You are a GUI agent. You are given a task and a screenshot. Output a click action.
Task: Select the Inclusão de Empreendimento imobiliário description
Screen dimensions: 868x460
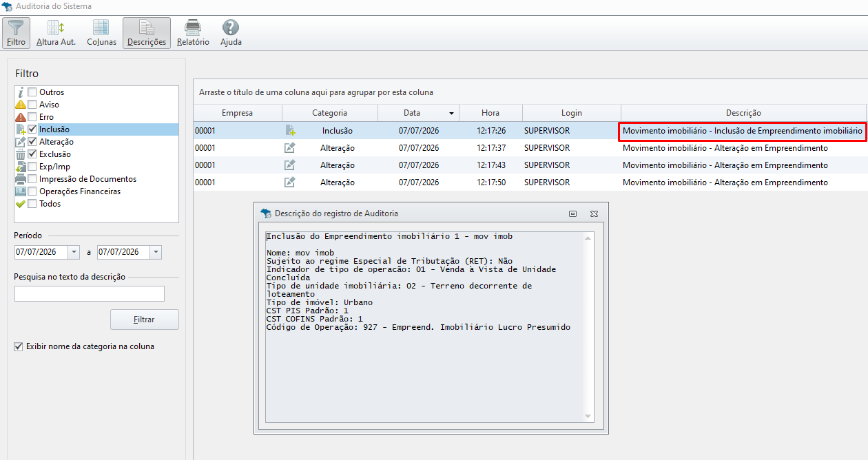click(x=742, y=130)
